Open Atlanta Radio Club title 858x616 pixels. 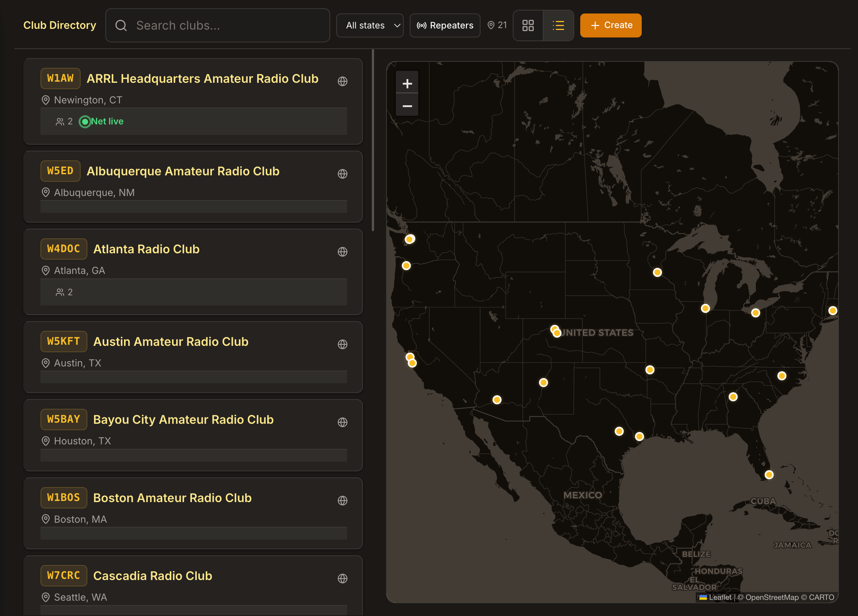tap(147, 249)
